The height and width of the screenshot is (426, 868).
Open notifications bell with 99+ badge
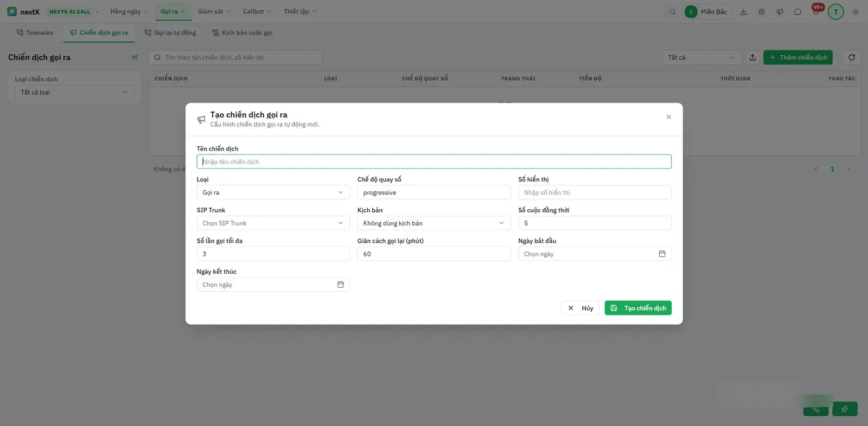pos(816,11)
